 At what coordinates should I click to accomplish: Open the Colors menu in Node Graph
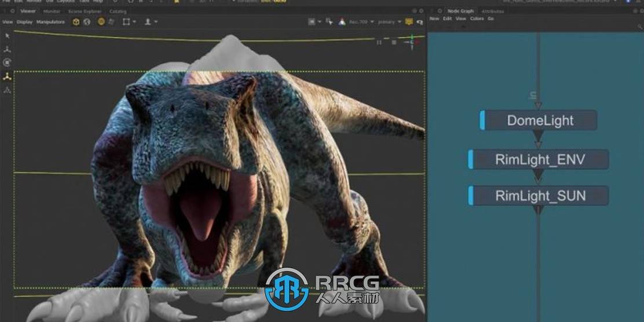tap(477, 19)
